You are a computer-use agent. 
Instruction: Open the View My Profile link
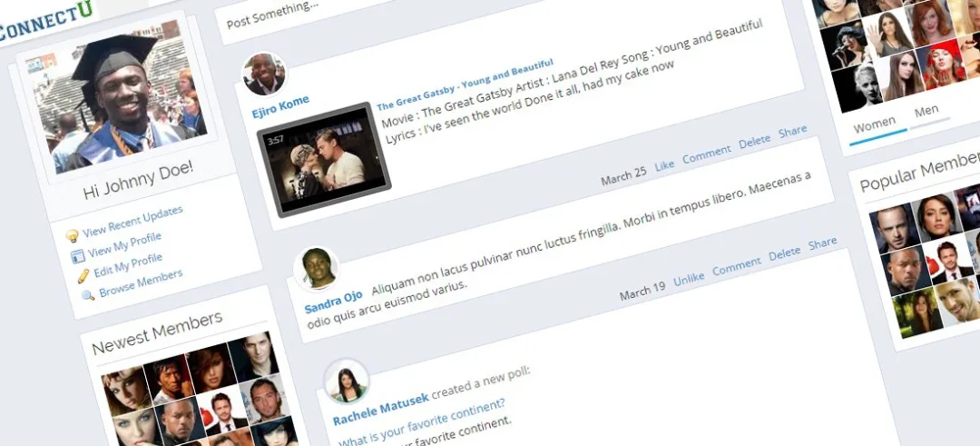[124, 244]
